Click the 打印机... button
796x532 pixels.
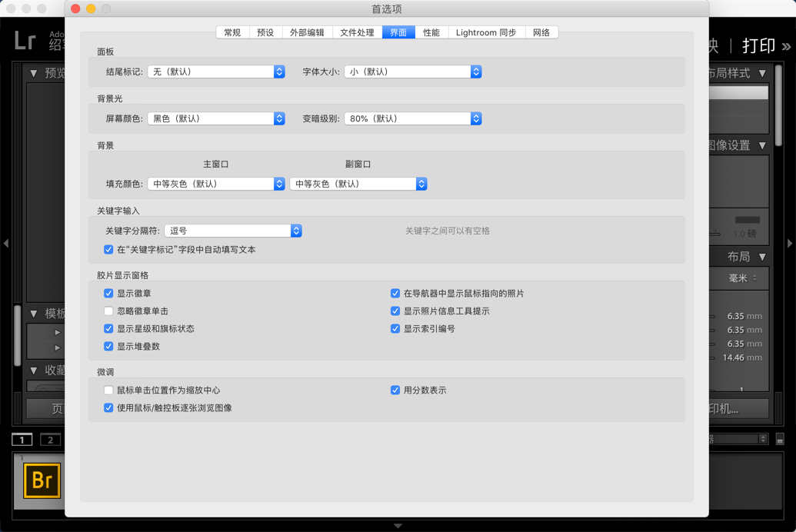click(x=739, y=409)
